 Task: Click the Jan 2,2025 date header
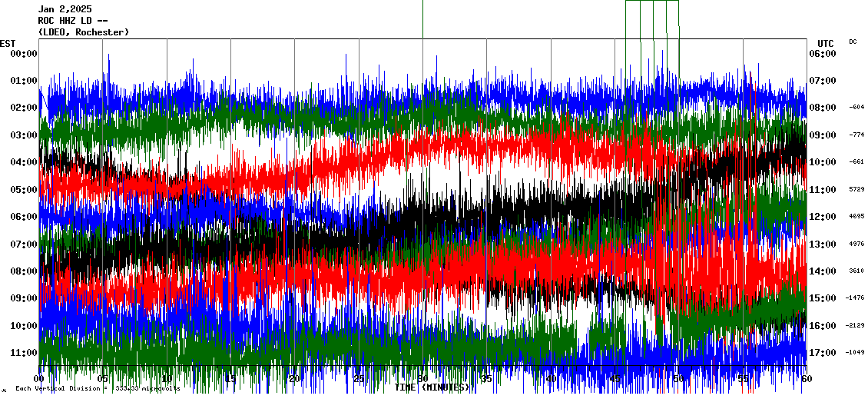pyautogui.click(x=65, y=9)
